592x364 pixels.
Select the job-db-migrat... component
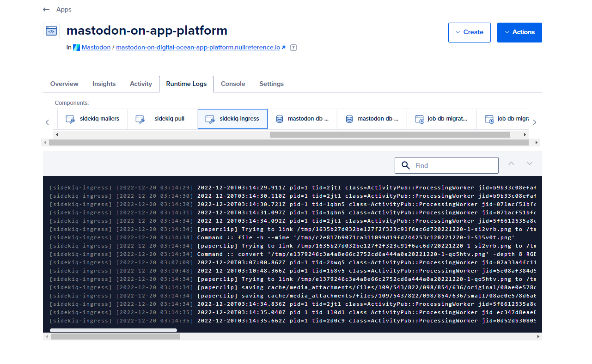(x=442, y=119)
